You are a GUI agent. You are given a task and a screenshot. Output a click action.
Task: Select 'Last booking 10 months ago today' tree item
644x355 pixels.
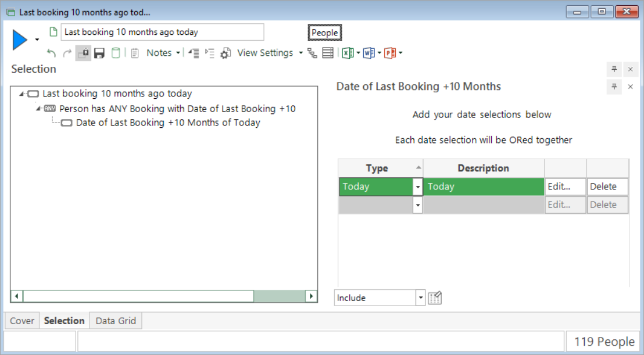[x=117, y=94]
